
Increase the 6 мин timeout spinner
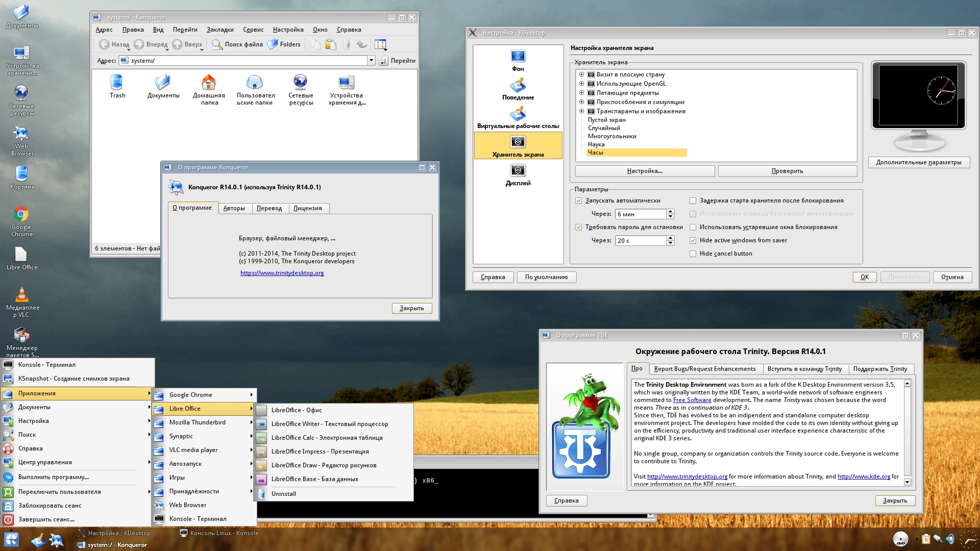coord(670,212)
